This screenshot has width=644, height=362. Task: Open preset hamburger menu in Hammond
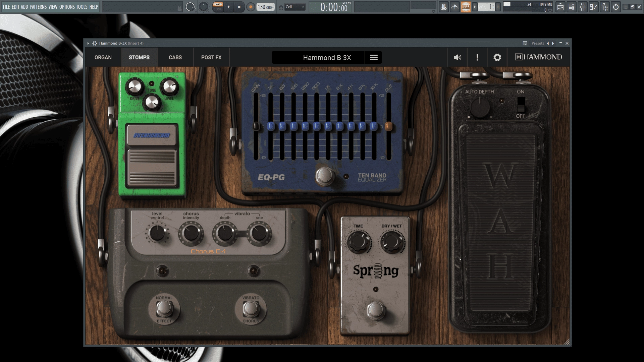pyautogui.click(x=374, y=57)
